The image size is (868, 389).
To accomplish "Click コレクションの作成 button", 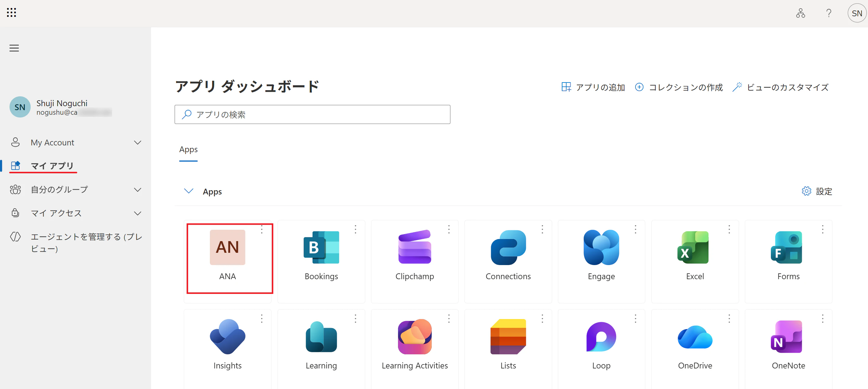I will (679, 87).
